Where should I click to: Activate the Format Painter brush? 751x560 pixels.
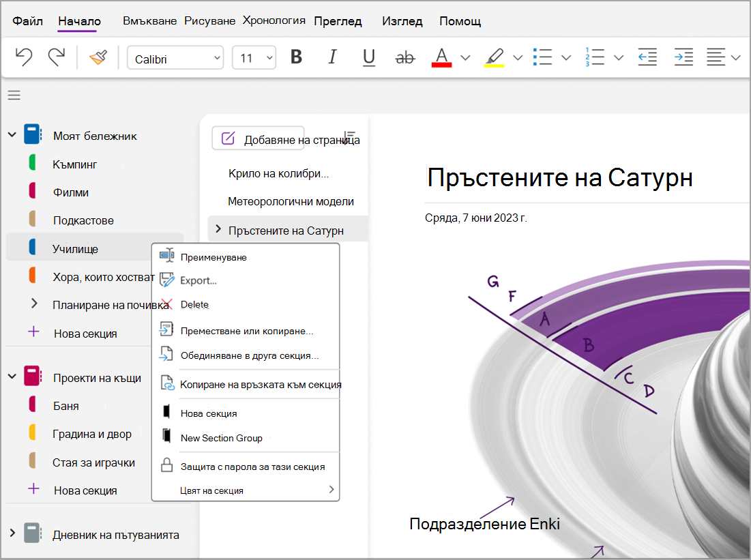tap(98, 57)
